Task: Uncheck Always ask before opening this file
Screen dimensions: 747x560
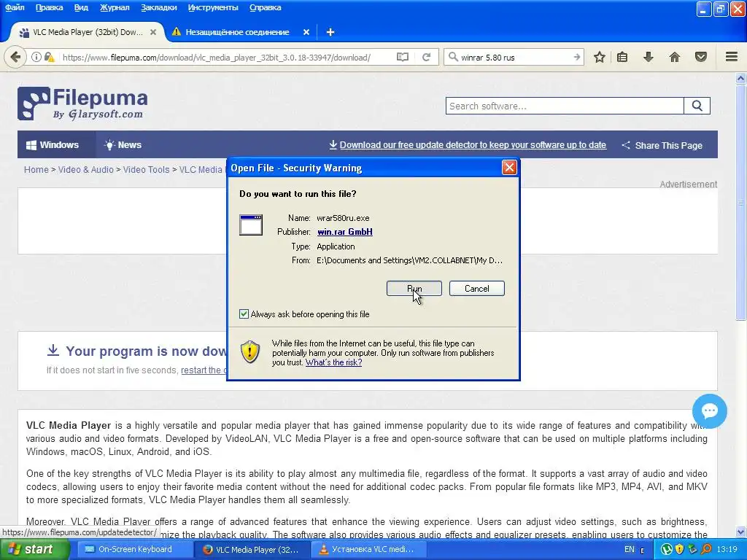Action: pos(244,314)
